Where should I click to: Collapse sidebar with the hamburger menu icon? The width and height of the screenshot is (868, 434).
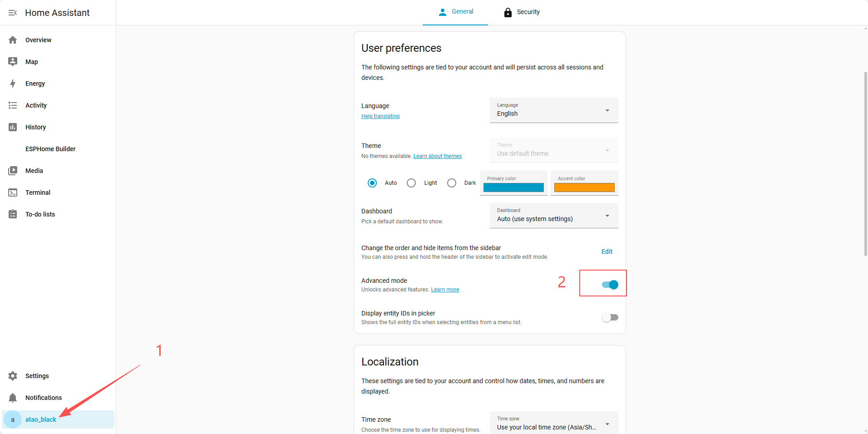13,13
